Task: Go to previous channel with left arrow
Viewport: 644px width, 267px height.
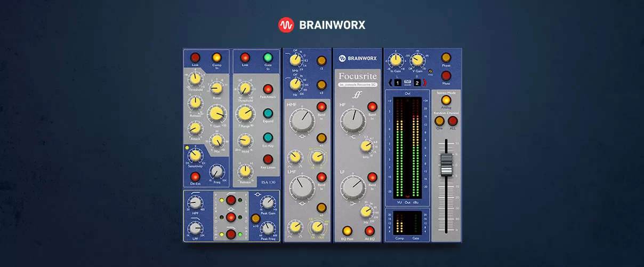Action: [390, 82]
